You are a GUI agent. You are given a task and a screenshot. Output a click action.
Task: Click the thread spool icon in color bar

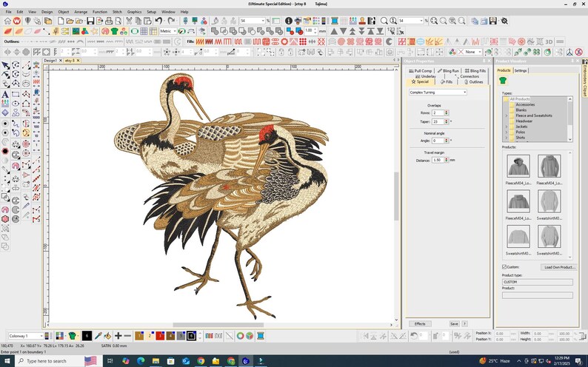(x=261, y=336)
